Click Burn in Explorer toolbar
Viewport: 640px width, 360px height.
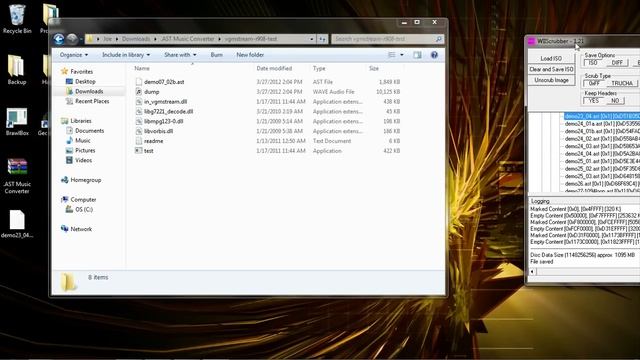tap(216, 55)
